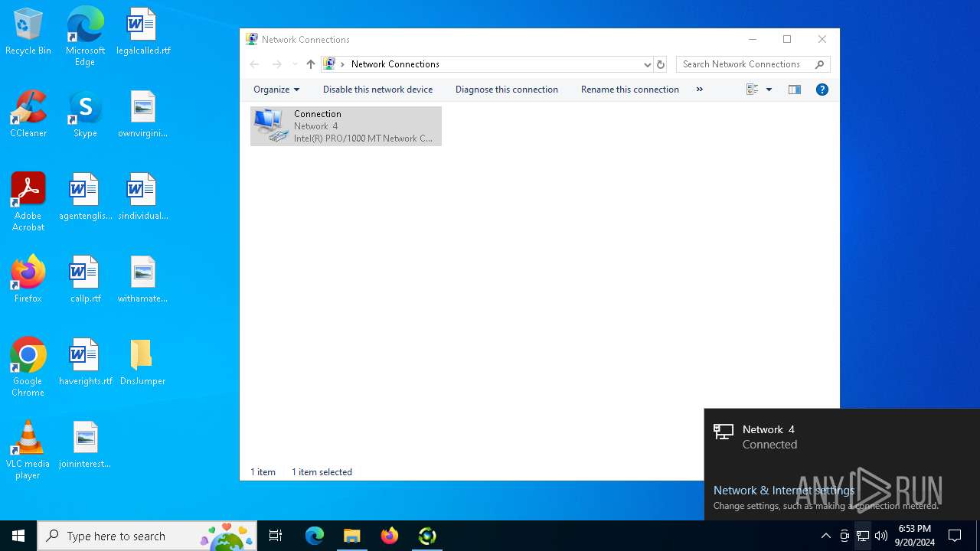The image size is (980, 551).
Task: Open DnsJumper folder on desktop
Action: (x=142, y=362)
